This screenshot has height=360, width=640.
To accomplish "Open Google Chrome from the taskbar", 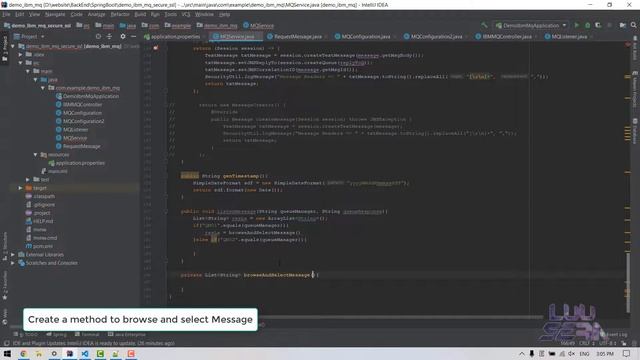I will [x=24, y=353].
